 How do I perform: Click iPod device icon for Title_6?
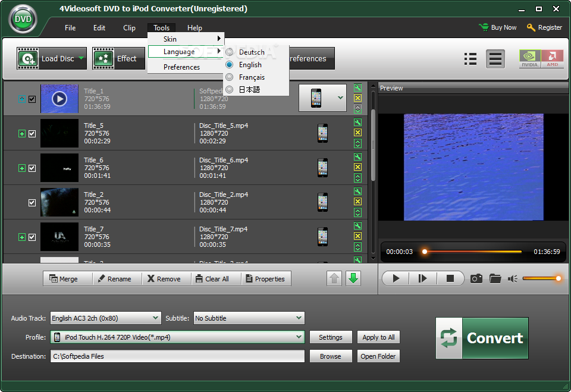[322, 168]
